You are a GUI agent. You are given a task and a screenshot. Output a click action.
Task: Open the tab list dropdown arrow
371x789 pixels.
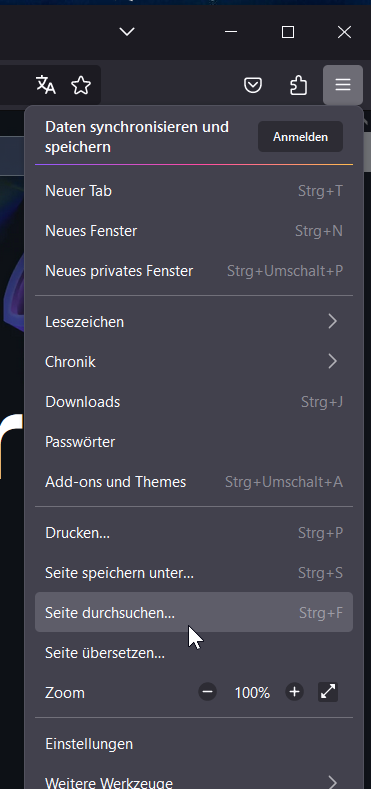click(127, 32)
